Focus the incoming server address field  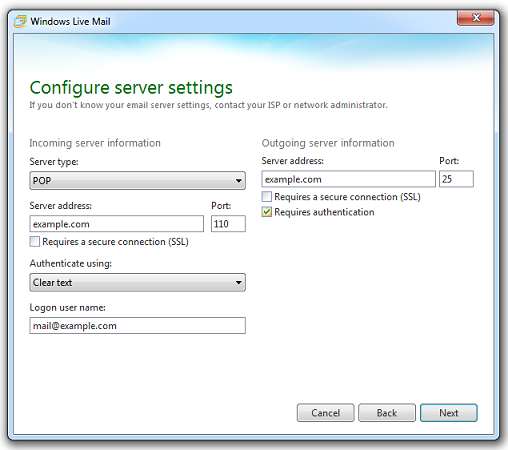(117, 224)
